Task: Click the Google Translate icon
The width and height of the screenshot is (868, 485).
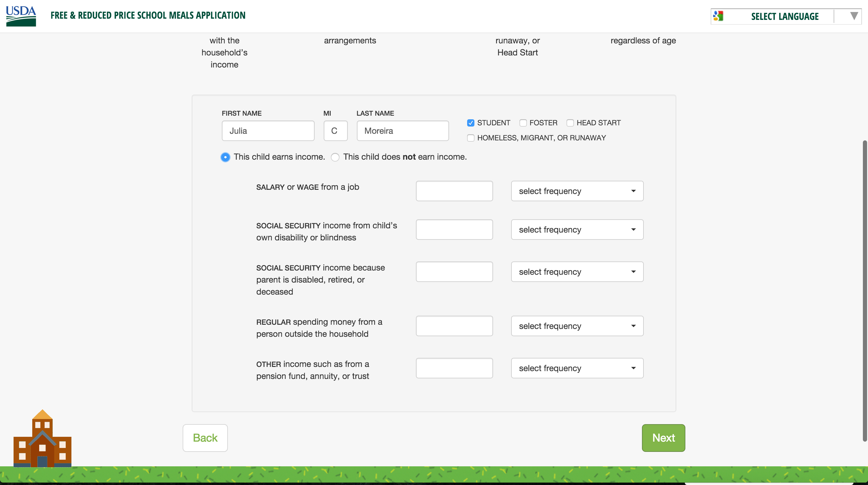Action: point(718,16)
